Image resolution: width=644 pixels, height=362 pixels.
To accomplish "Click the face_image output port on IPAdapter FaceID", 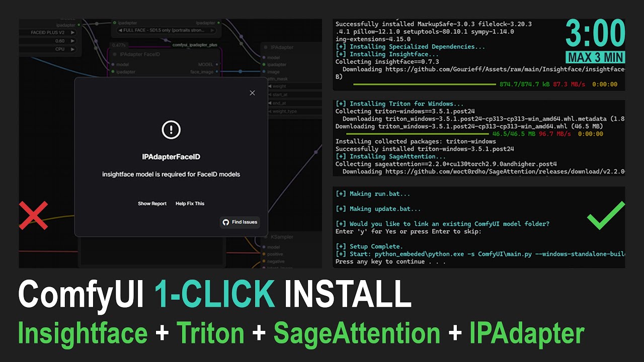I will 218,72.
